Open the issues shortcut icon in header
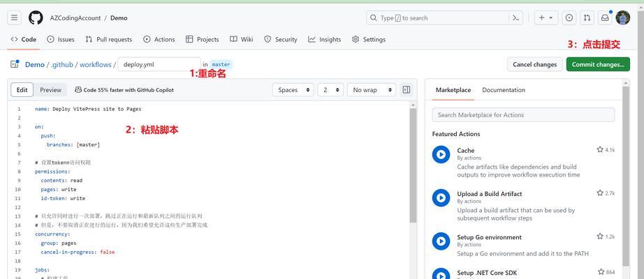Viewport: 644px width, 279px height. pyautogui.click(x=569, y=17)
